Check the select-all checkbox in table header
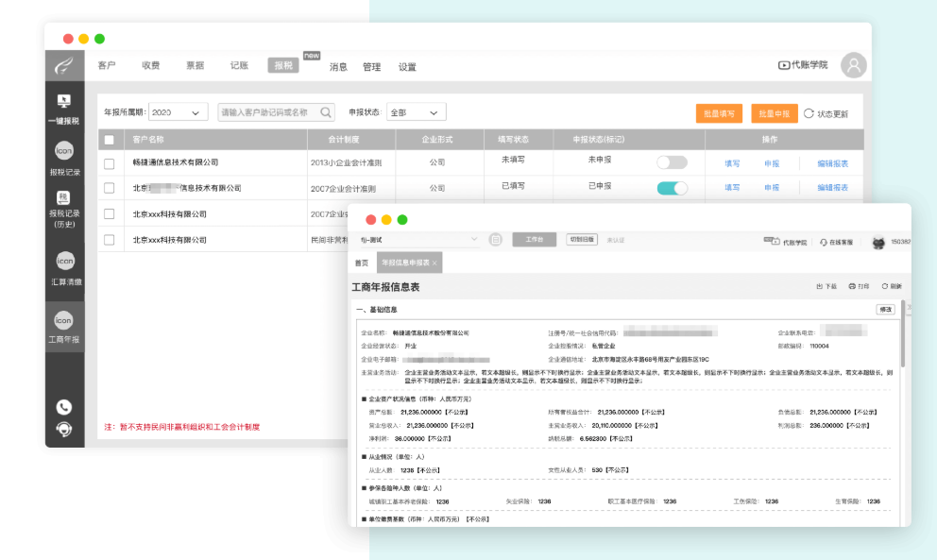The image size is (937, 560). coord(110,140)
